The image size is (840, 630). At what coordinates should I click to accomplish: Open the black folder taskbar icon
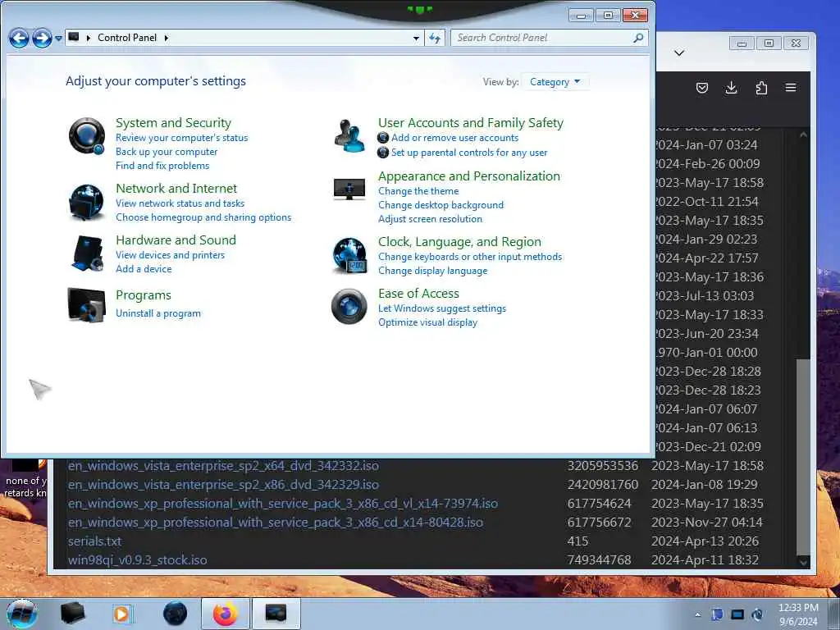(73, 614)
